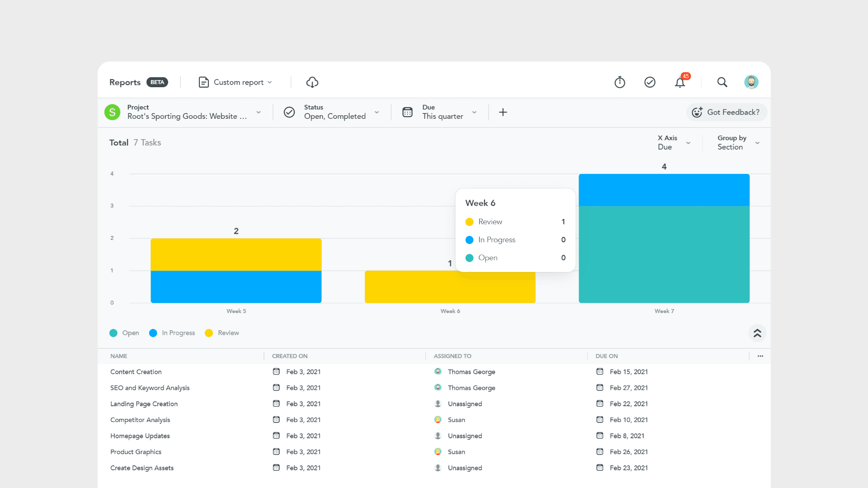Click the teal Open segment of Week 7 bar

[664, 254]
